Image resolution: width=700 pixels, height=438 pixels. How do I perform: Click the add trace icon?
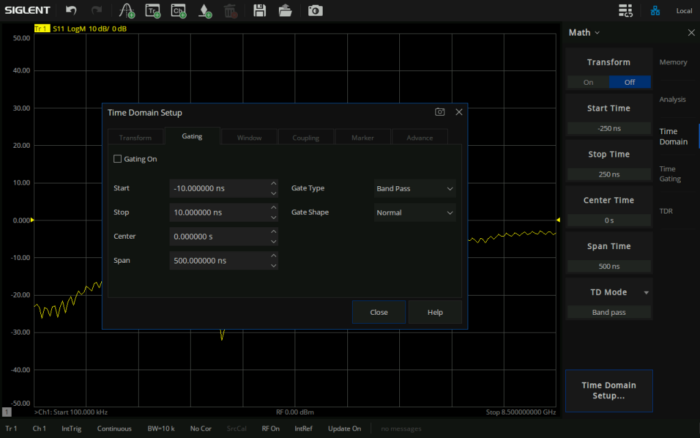[153, 10]
